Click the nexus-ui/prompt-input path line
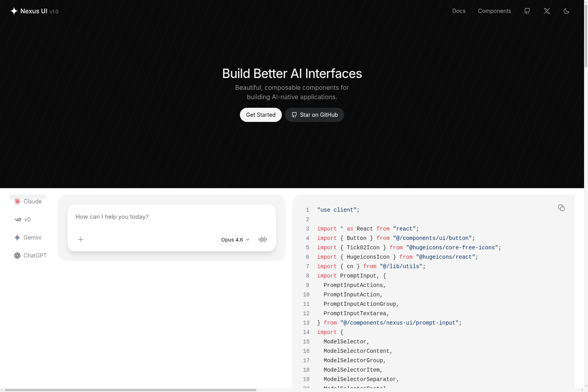588x392 pixels. (390, 323)
